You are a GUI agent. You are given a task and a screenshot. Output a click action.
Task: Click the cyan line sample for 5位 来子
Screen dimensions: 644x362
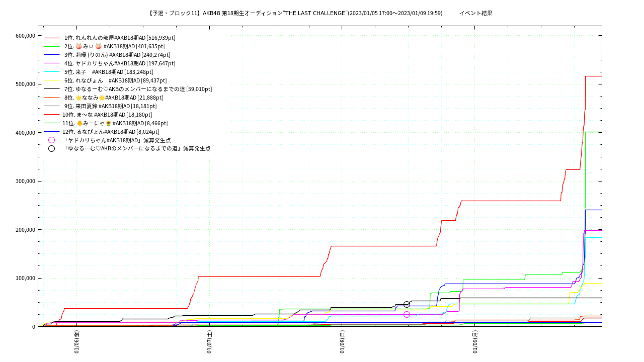pyautogui.click(x=51, y=72)
